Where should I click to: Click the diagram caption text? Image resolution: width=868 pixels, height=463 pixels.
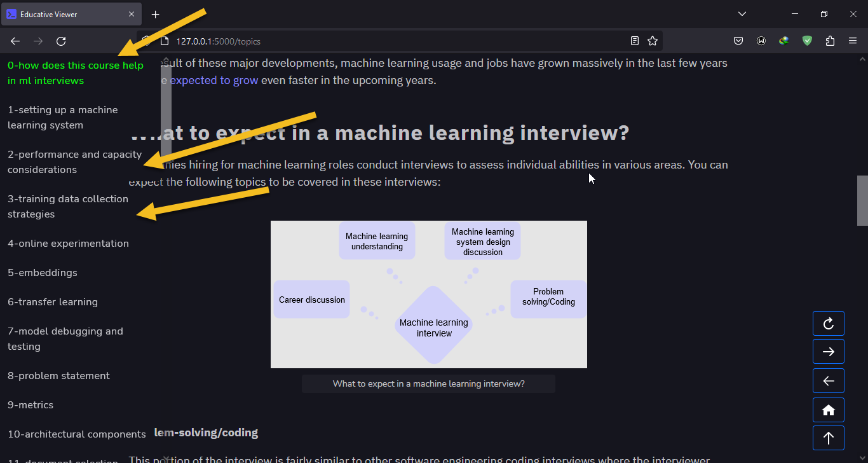[x=429, y=384]
